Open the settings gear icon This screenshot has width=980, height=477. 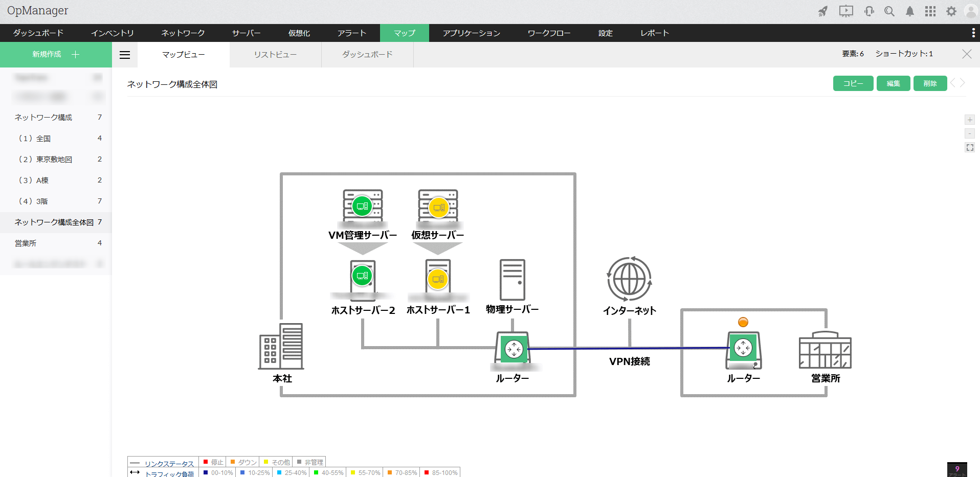(x=951, y=11)
